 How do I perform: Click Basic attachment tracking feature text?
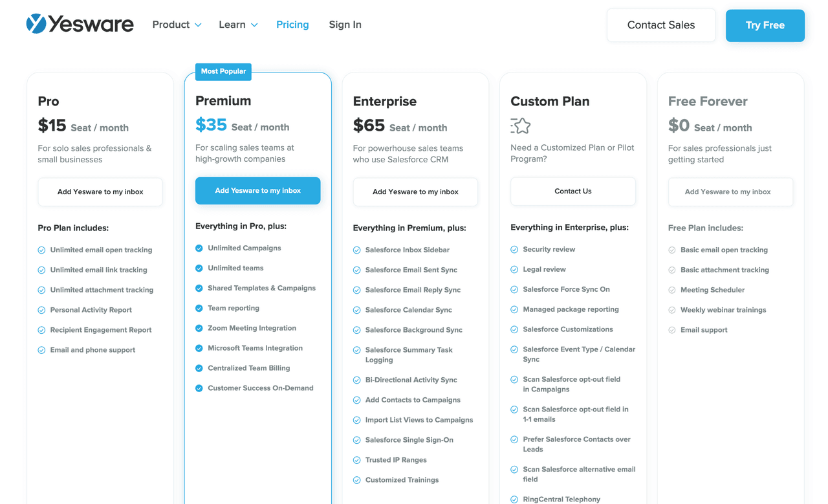pyautogui.click(x=724, y=270)
